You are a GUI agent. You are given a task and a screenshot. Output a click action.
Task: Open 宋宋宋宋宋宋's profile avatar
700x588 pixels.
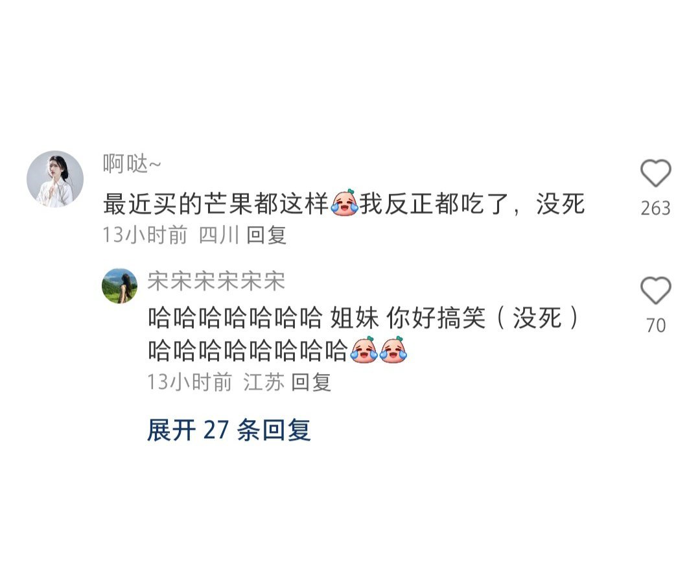(120, 286)
